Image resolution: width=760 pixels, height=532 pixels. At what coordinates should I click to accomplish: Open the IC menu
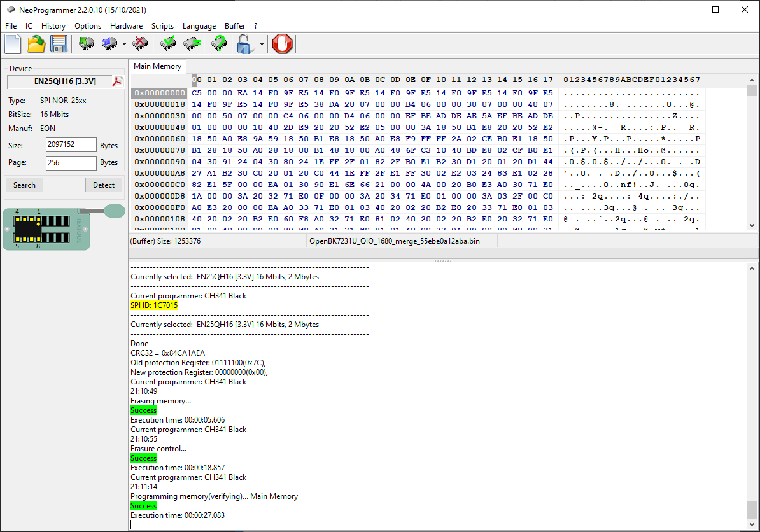pyautogui.click(x=29, y=25)
